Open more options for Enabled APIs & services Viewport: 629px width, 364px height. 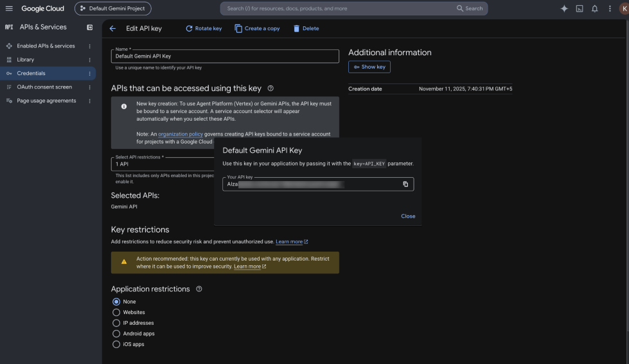[x=89, y=46]
